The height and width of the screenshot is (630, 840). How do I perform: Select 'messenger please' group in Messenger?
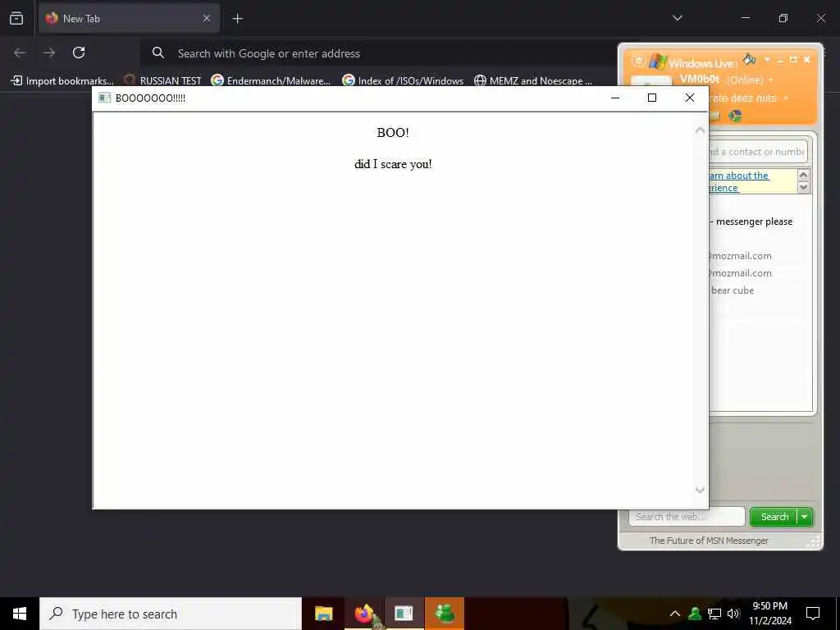[x=751, y=221]
